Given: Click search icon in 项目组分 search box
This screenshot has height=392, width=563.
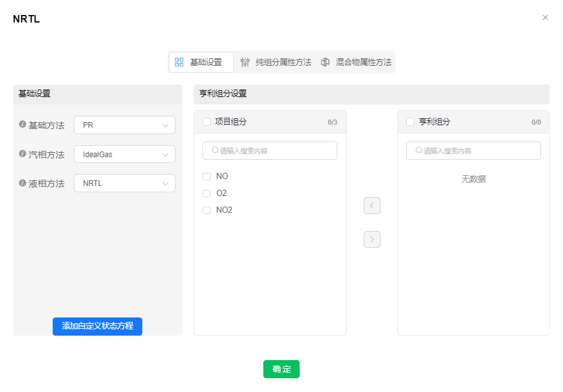Looking at the screenshot, I should point(215,150).
